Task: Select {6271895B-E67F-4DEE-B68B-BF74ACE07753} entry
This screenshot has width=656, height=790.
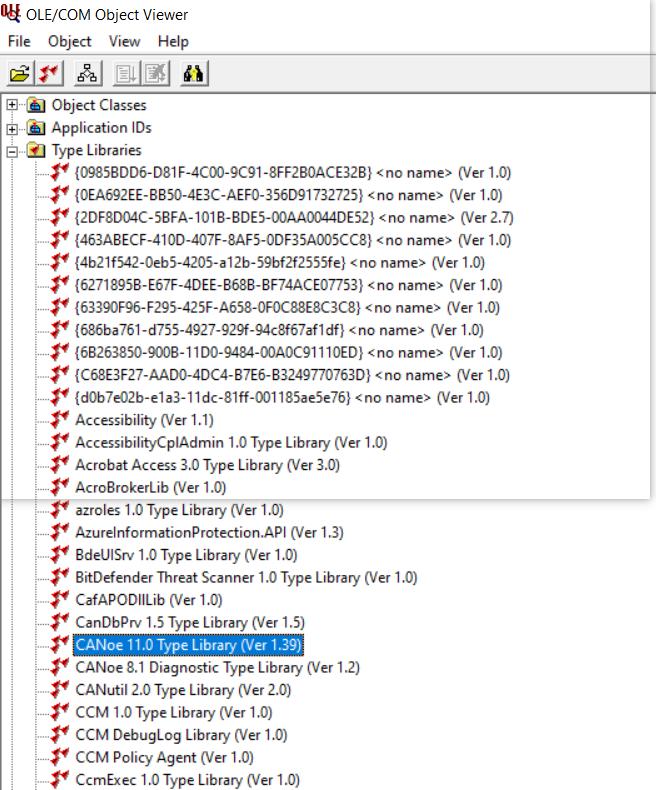Action: [x=289, y=285]
